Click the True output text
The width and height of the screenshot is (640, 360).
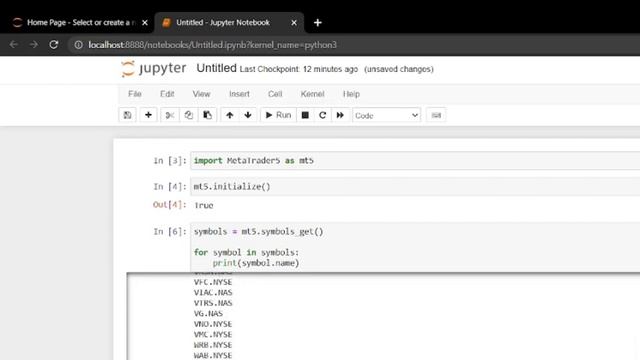(204, 205)
